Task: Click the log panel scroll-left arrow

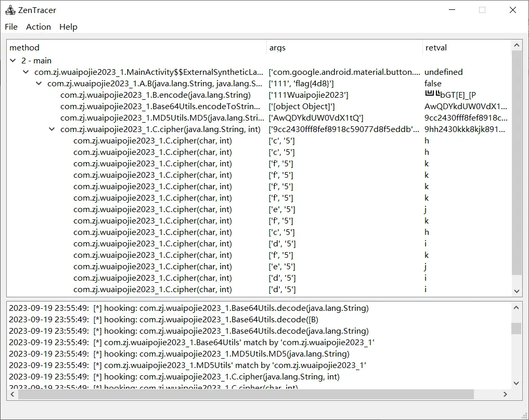Action: (x=12, y=395)
